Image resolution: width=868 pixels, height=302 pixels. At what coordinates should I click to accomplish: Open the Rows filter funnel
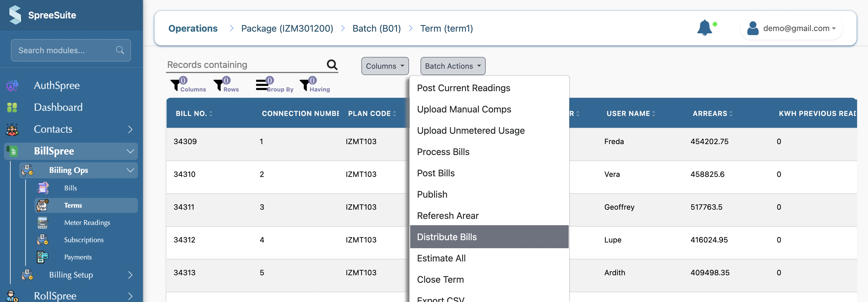(218, 85)
